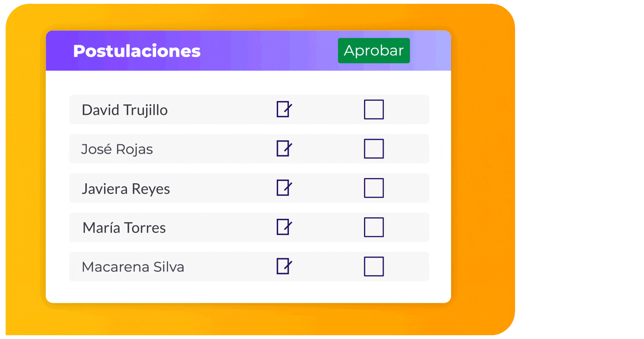Image resolution: width=644 pixels, height=339 pixels.
Task: Click the edit icon for David Trujillo
Action: 284,109
